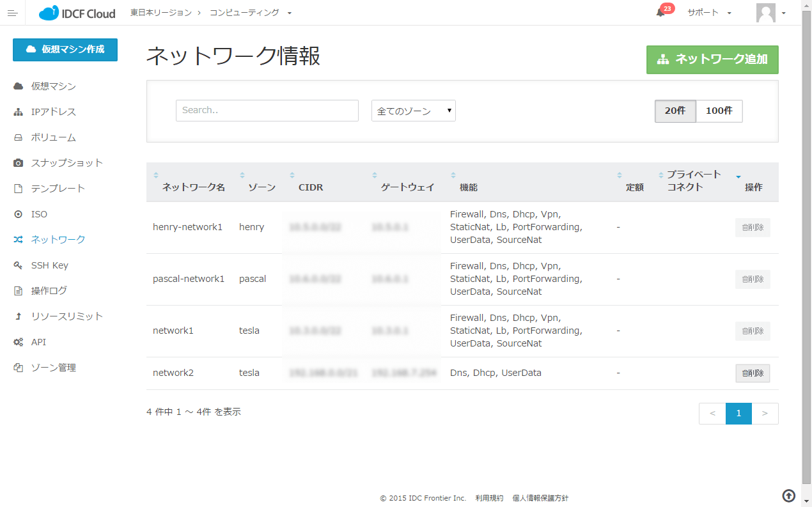Click the IDCF Cloud logo

point(77,13)
